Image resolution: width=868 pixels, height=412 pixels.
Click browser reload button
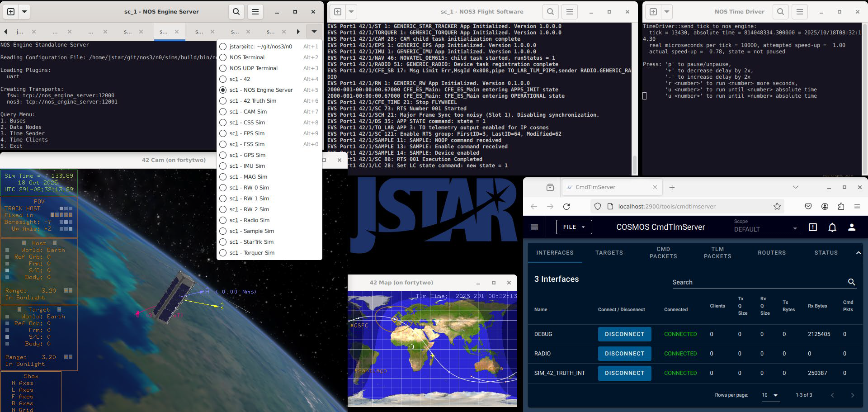point(566,206)
